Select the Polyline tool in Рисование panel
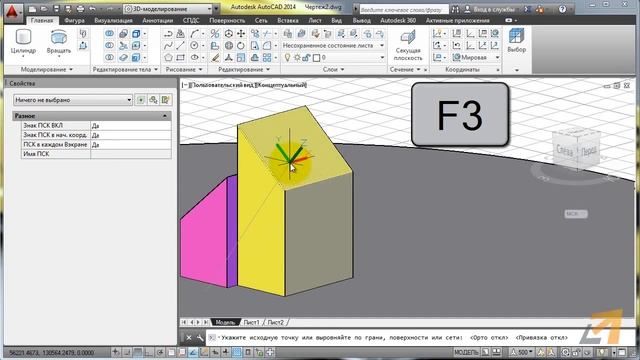 tap(168, 34)
